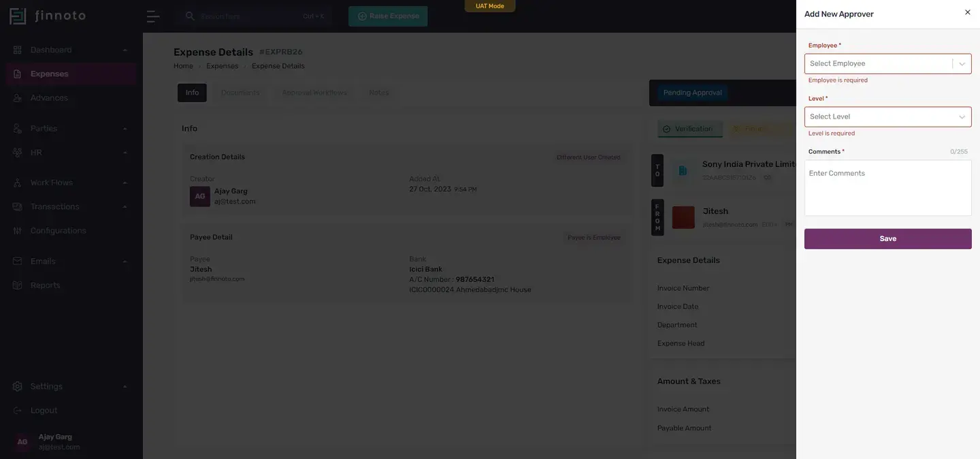Click Jitesh's red profile thumbnail
The height and width of the screenshot is (459, 980).
[x=683, y=217]
